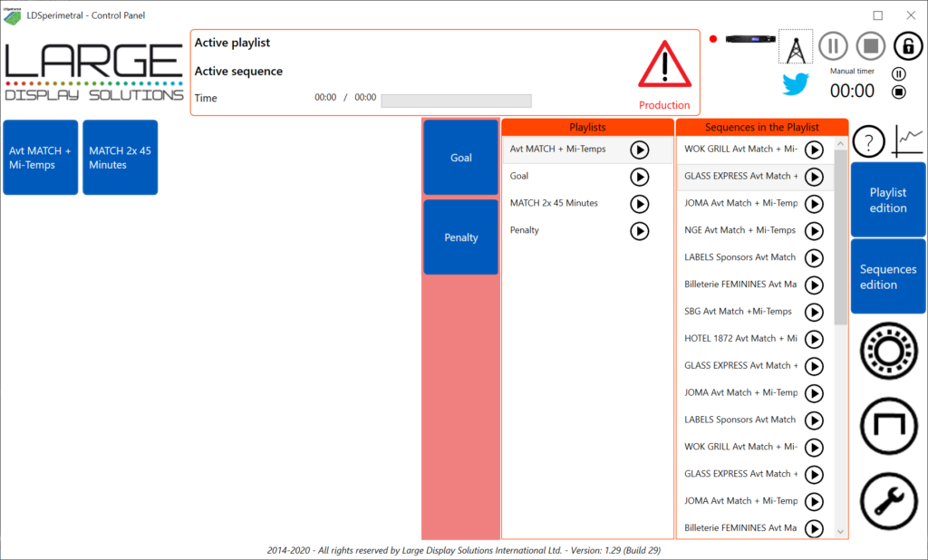Click the wrench settings icon
The height and width of the screenshot is (560, 928).
tap(888, 503)
